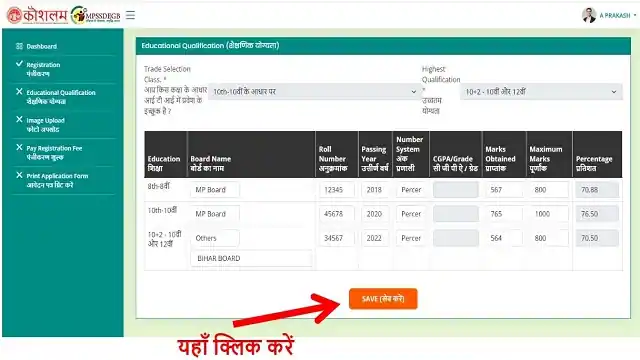The width and height of the screenshot is (640, 360).
Task: Open Dashboard in the sidebar
Action: point(42,47)
